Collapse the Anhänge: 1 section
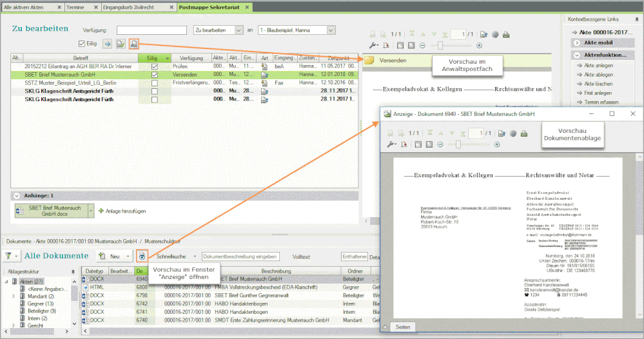Screen dimensions: 644x339 click(x=16, y=195)
